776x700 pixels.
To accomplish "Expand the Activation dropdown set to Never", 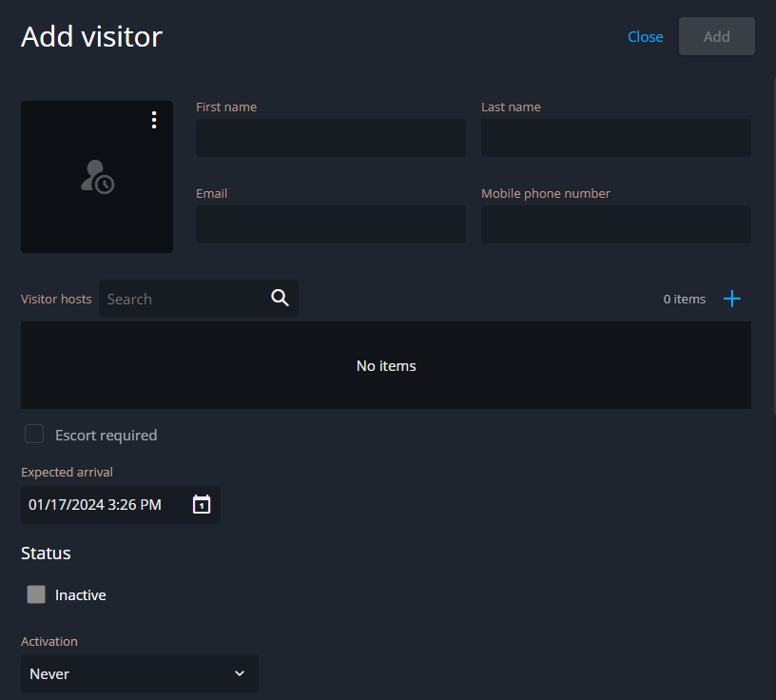I will point(139,673).
